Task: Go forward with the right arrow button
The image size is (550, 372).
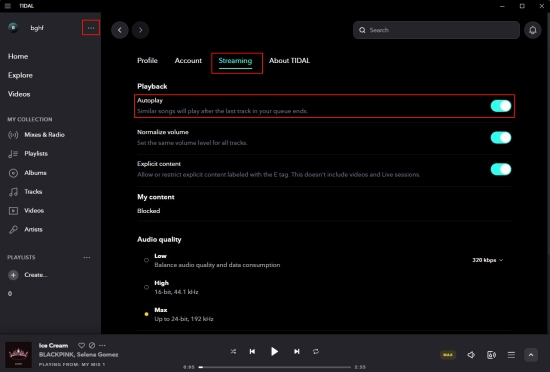Action: pyautogui.click(x=141, y=30)
